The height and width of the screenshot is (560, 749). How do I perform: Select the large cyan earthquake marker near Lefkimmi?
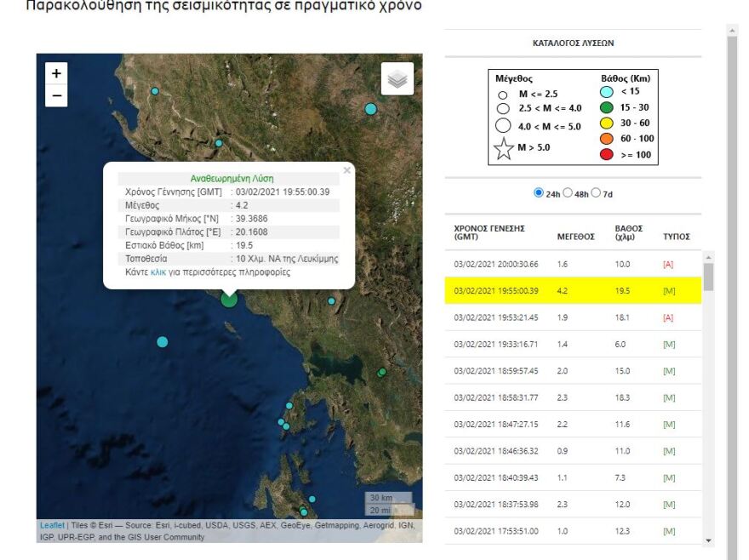[228, 300]
